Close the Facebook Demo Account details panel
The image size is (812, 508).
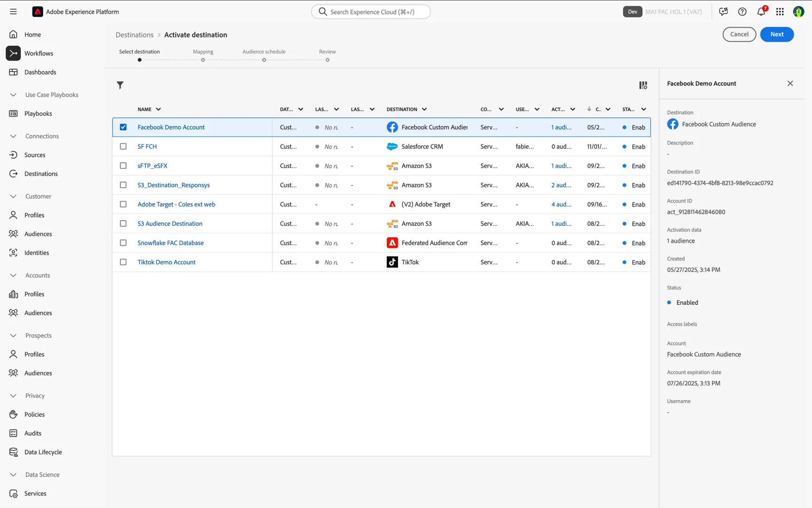click(790, 83)
